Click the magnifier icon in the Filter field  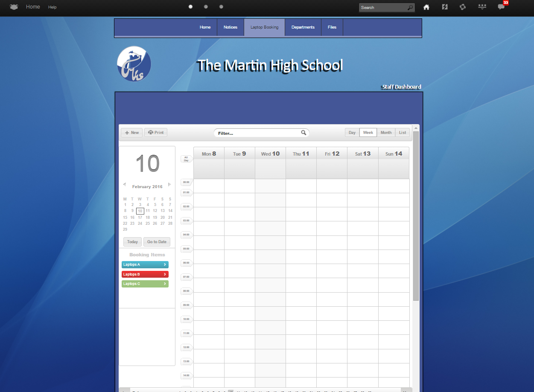303,133
